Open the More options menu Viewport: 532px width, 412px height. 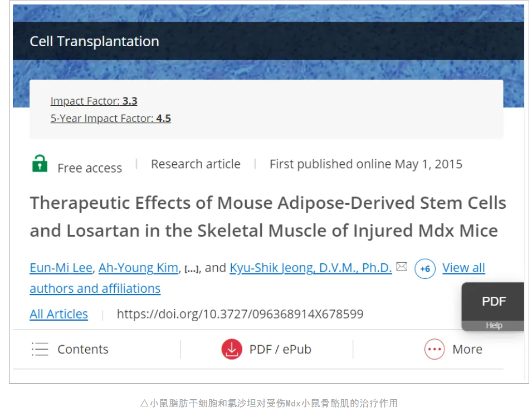click(467, 349)
